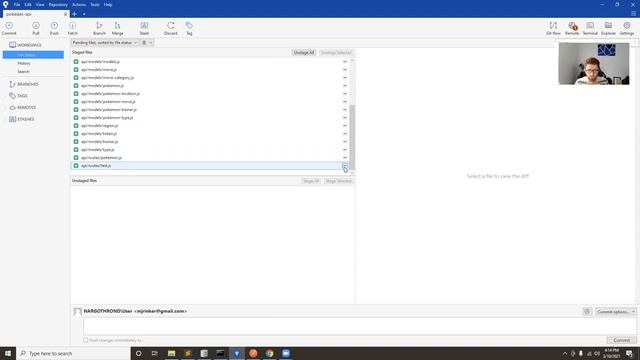Click the Windows taskbar search box
640x360 pixels.
point(73,353)
